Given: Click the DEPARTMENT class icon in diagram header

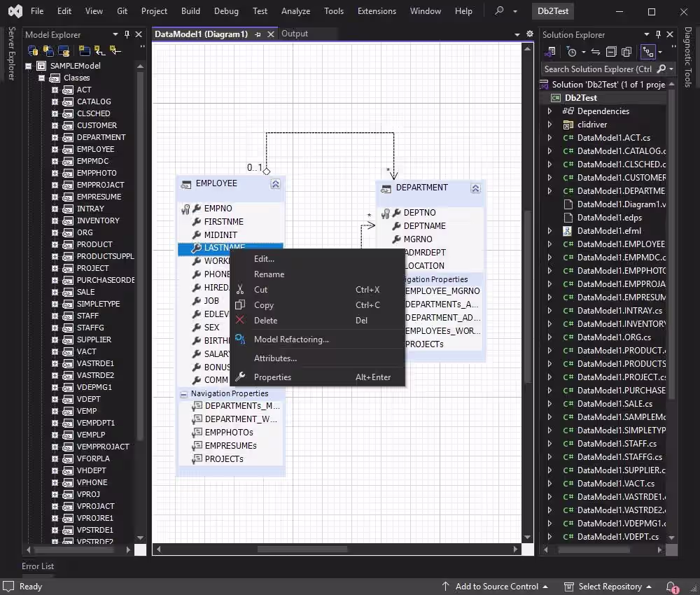Looking at the screenshot, I should (386, 188).
